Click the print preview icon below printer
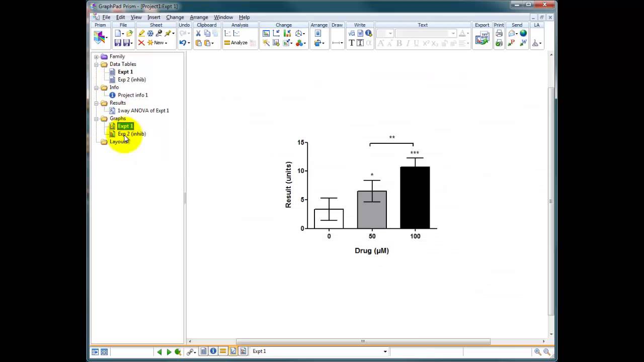The image size is (644, 362). pyautogui.click(x=499, y=43)
